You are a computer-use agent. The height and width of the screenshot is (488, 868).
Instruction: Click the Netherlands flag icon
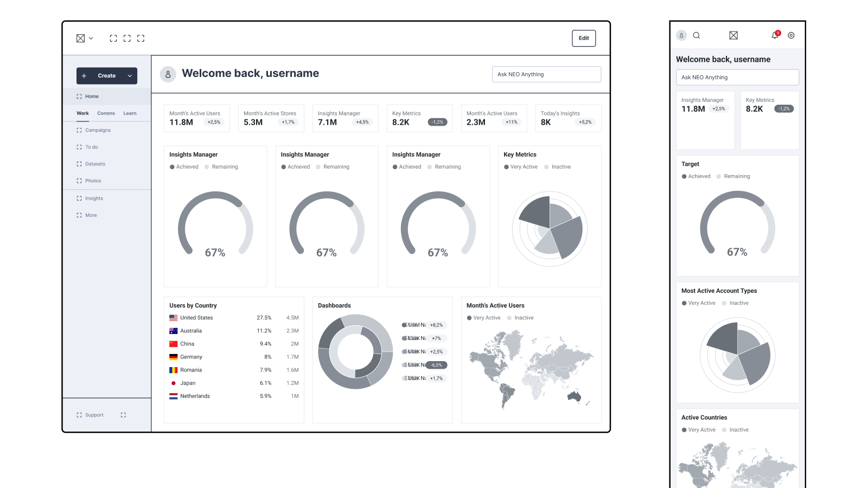(174, 396)
